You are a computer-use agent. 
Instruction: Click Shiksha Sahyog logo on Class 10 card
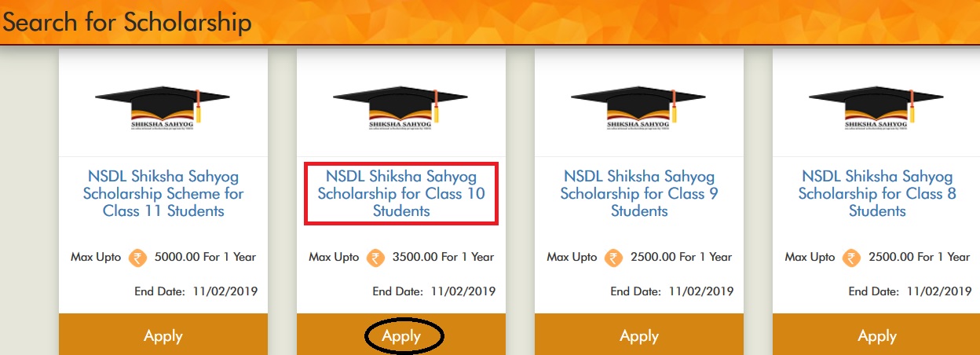(400, 105)
